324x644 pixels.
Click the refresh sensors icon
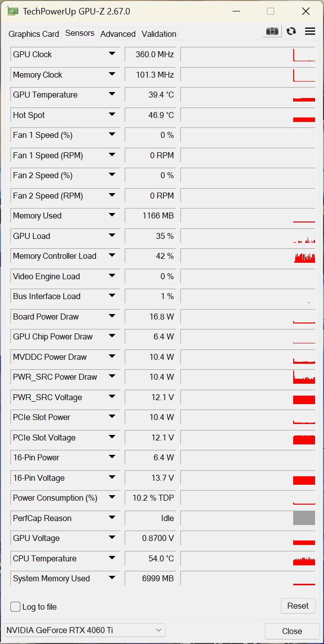(x=291, y=31)
